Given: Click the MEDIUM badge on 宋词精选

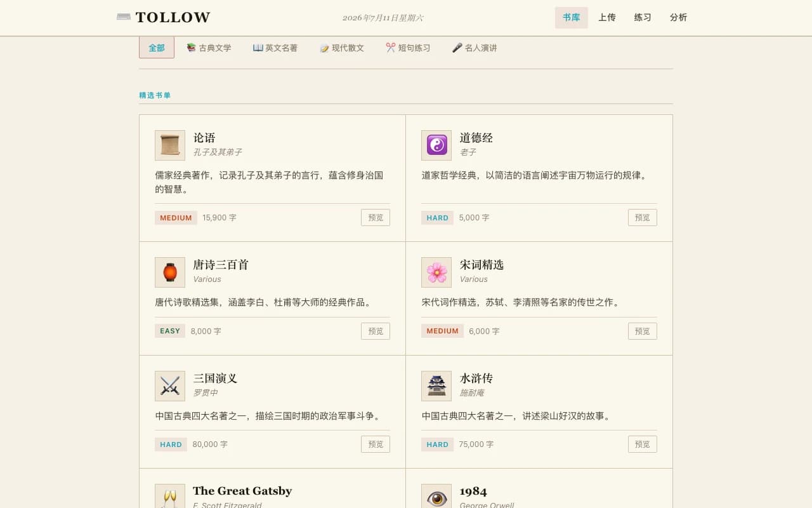Looking at the screenshot, I should 442,331.
